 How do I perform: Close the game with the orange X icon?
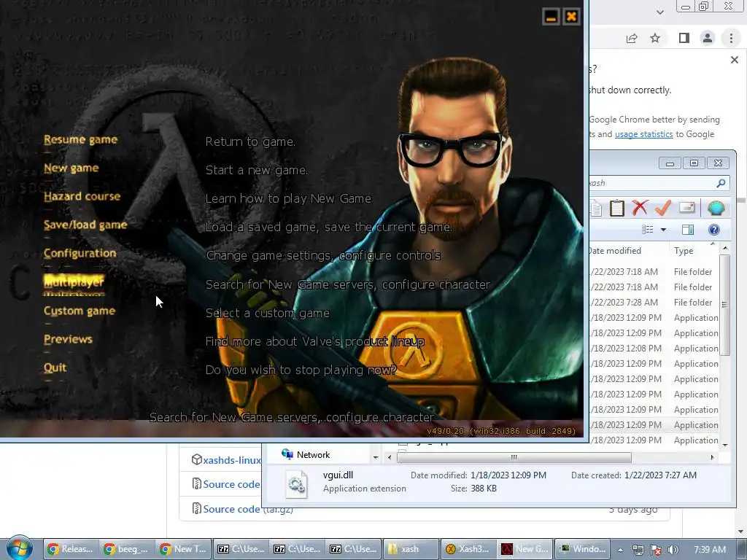(x=571, y=17)
